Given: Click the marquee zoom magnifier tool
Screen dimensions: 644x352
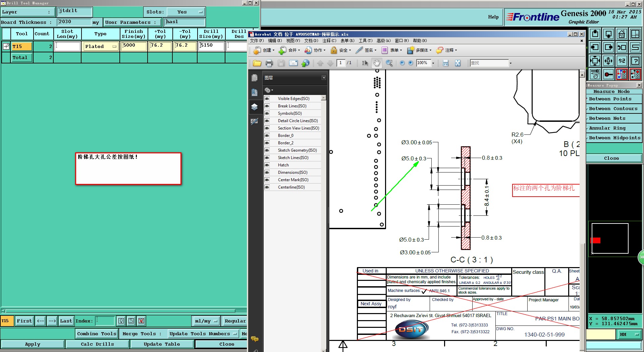Looking at the screenshot, I should 389,63.
